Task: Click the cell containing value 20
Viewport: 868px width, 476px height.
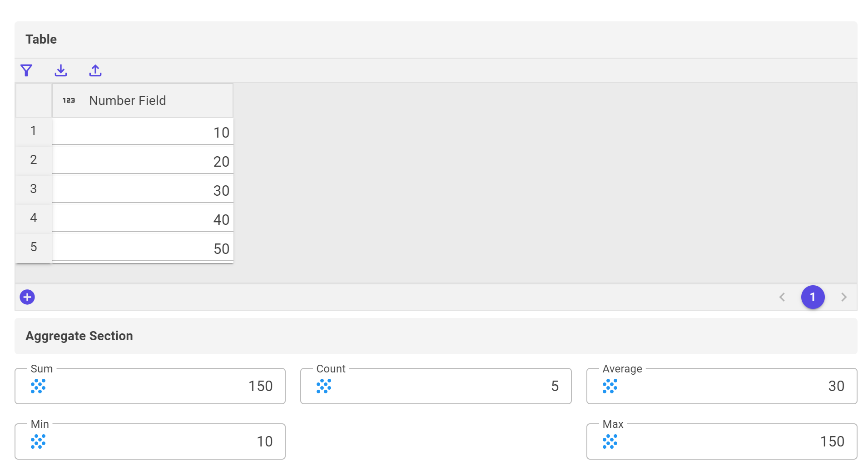Action: (x=143, y=160)
